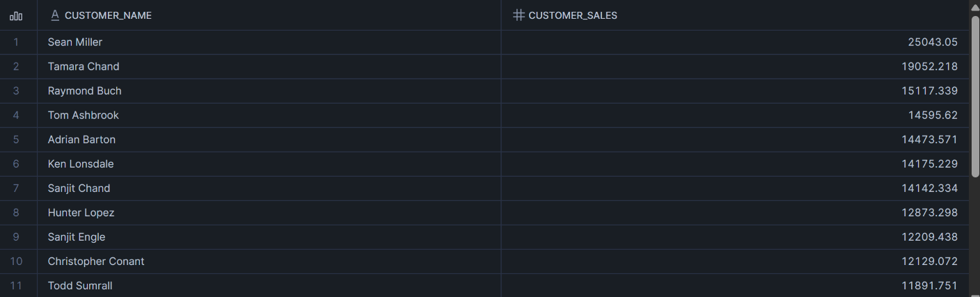This screenshot has width=980, height=297.
Task: Sort by CUSTOMER_NAME column header
Action: [x=108, y=15]
